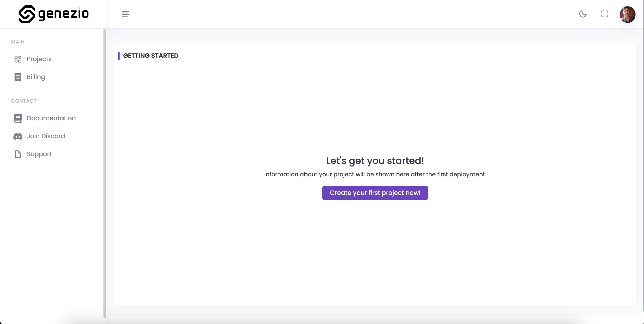The width and height of the screenshot is (644, 324).
Task: Click the Let's get you started! title
Action: coord(375,161)
